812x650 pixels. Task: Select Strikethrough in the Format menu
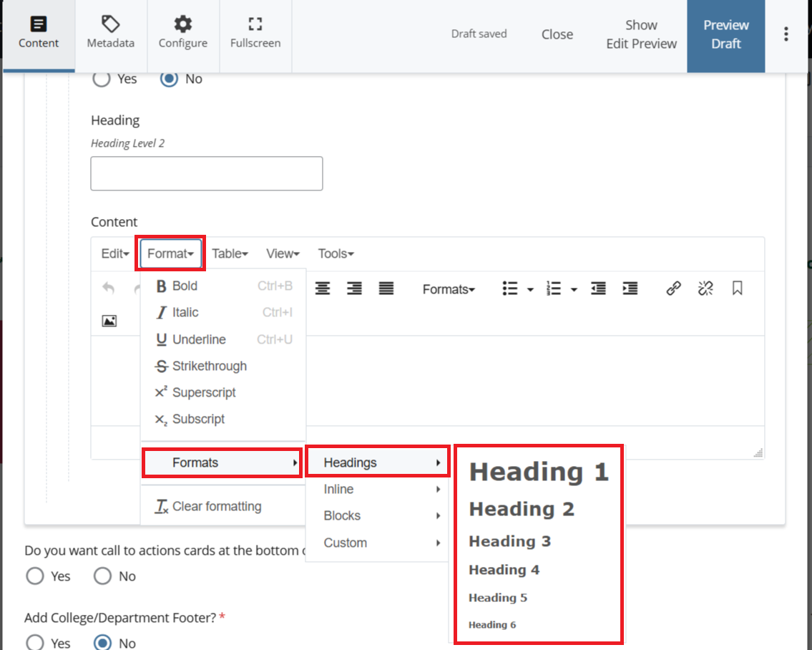[x=209, y=366]
